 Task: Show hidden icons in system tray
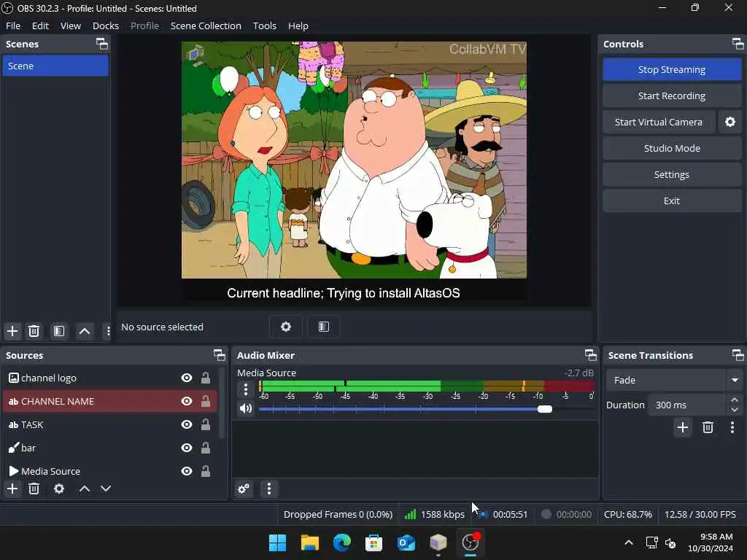pos(629,542)
